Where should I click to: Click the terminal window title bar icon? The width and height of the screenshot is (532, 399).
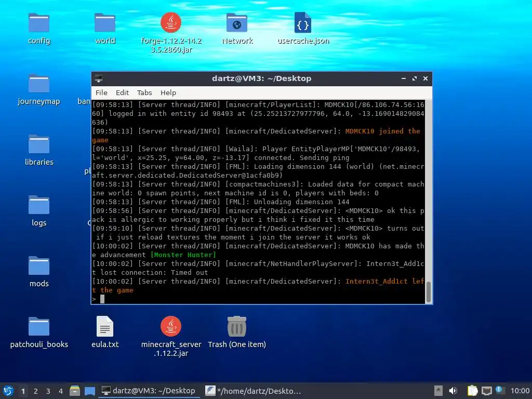(99, 78)
